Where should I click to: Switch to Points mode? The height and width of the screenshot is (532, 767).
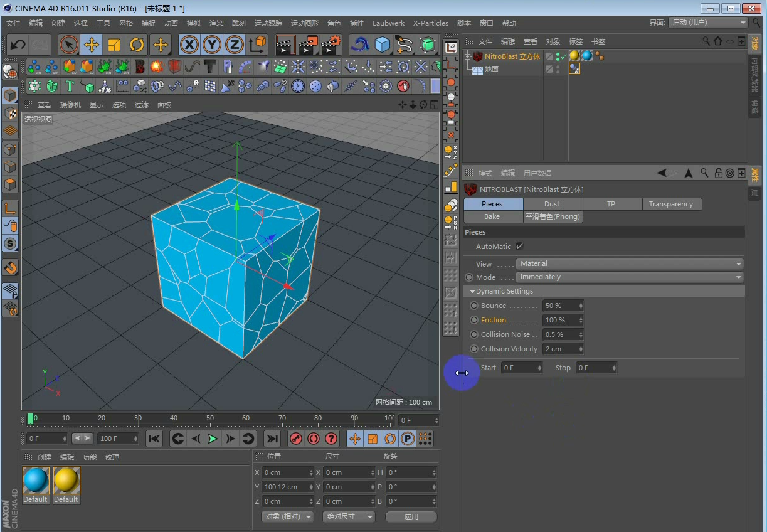[10, 149]
